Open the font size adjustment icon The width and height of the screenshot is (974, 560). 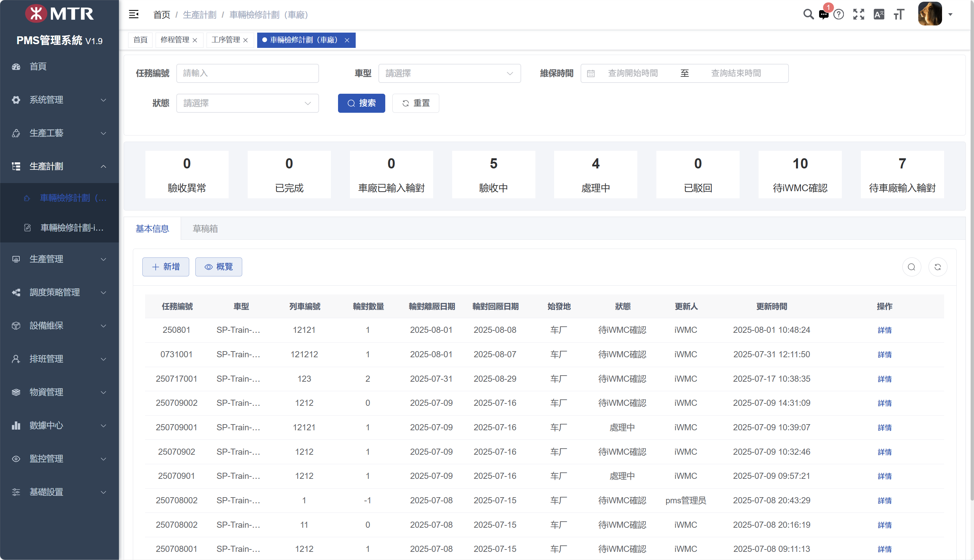point(899,15)
